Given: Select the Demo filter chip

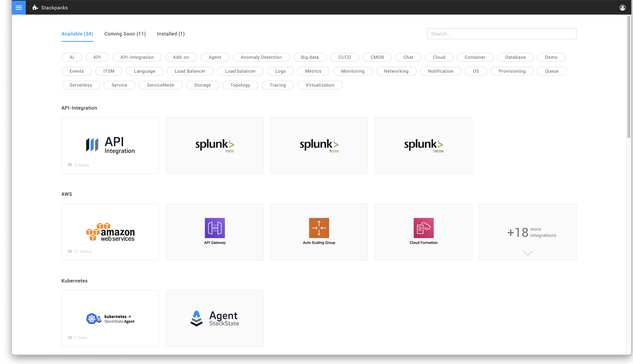Looking at the screenshot, I should pos(551,57).
